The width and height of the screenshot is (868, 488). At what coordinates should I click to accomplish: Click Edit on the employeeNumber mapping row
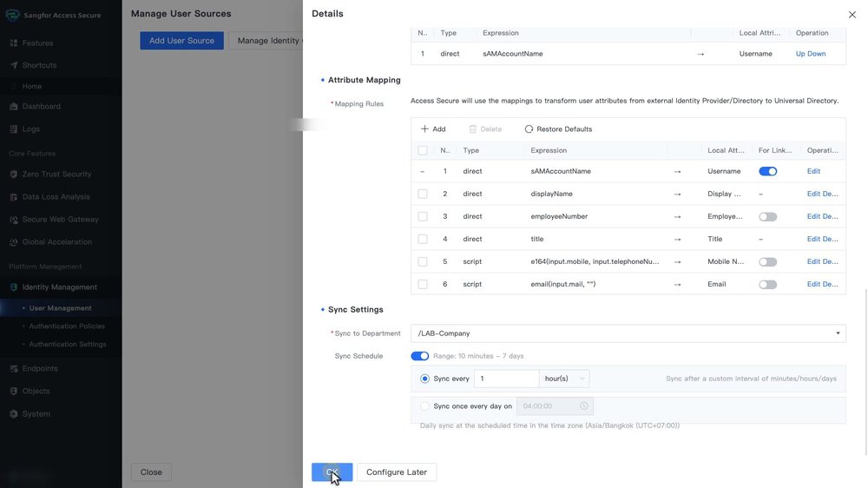click(x=813, y=216)
